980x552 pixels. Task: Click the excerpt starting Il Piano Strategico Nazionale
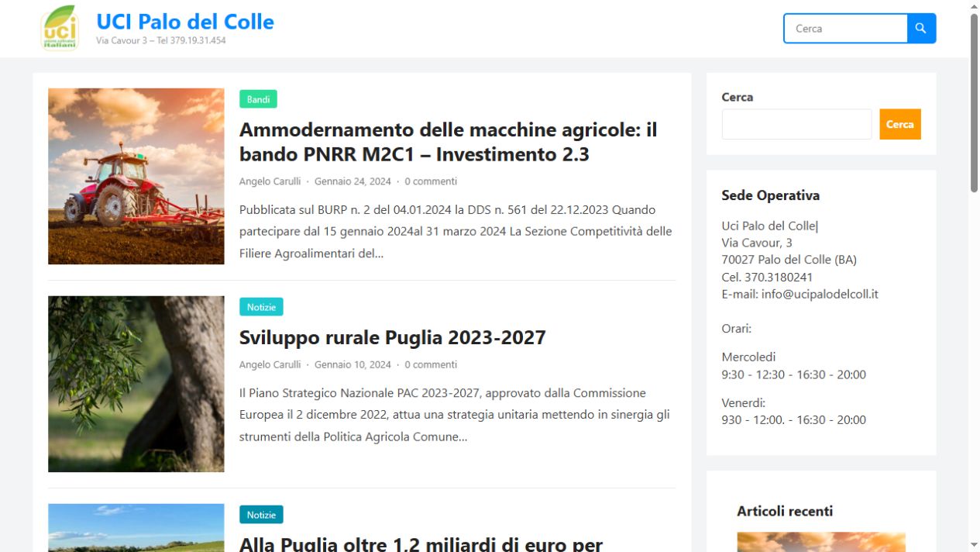(455, 415)
